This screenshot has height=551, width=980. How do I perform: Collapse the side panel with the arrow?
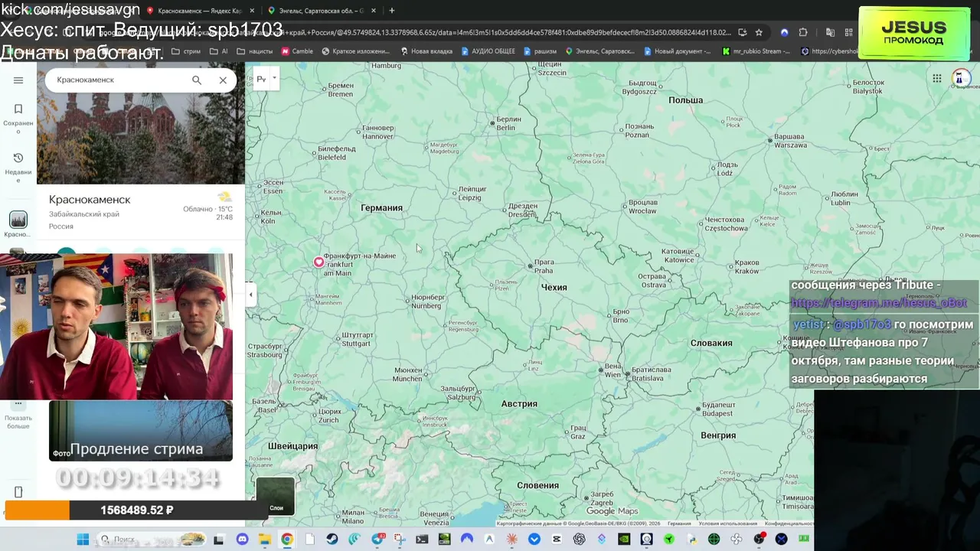(x=250, y=295)
